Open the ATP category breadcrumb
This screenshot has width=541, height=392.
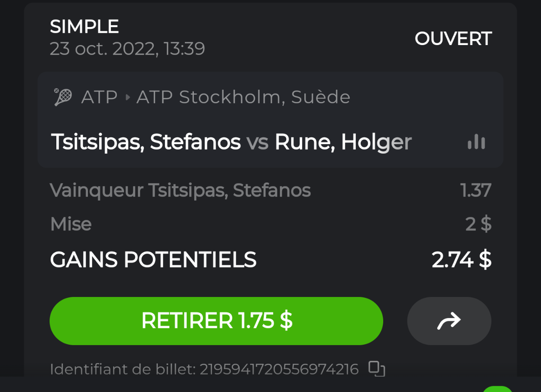click(99, 97)
